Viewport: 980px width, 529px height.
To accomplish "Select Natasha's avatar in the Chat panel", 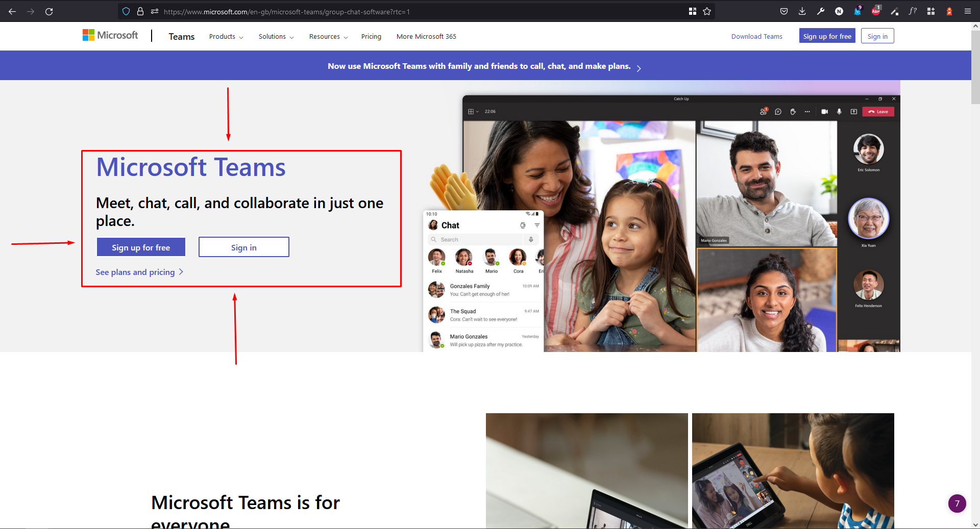I will [x=463, y=257].
